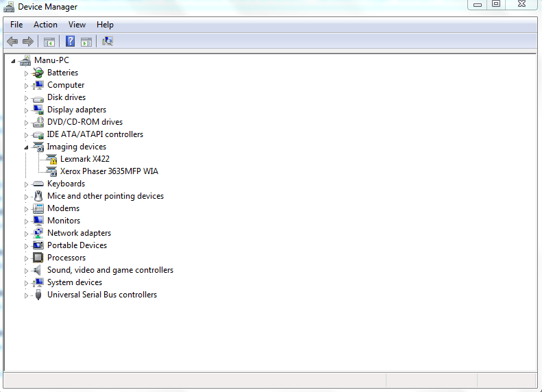This screenshot has width=542, height=392.
Task: Select the IDE ATA/ATAPI controllers label
Action: coord(95,134)
